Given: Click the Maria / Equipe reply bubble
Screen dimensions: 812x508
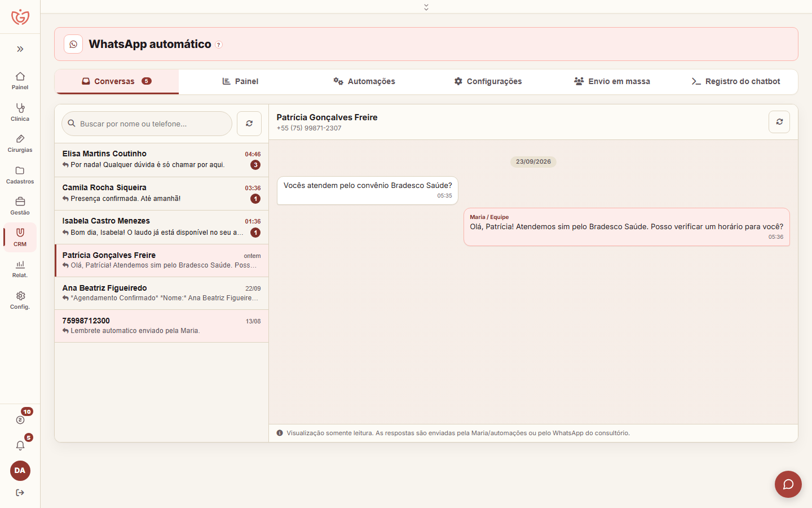Looking at the screenshot, I should [626, 227].
